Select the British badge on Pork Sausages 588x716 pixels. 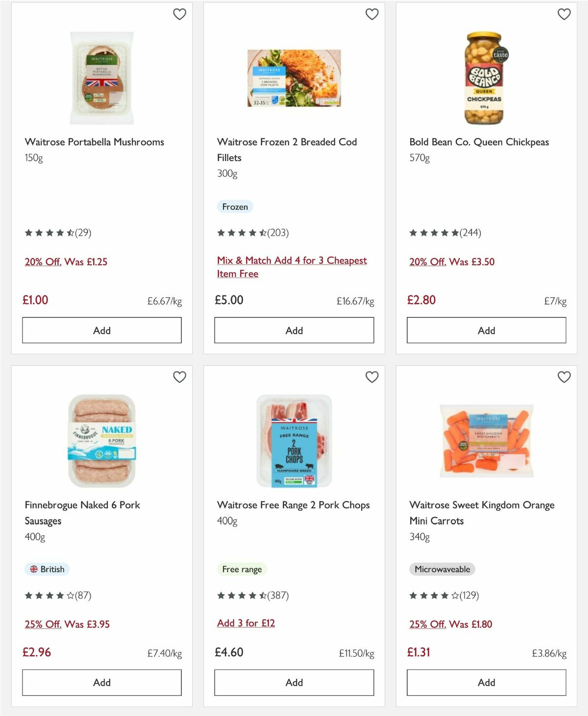pyautogui.click(x=47, y=569)
